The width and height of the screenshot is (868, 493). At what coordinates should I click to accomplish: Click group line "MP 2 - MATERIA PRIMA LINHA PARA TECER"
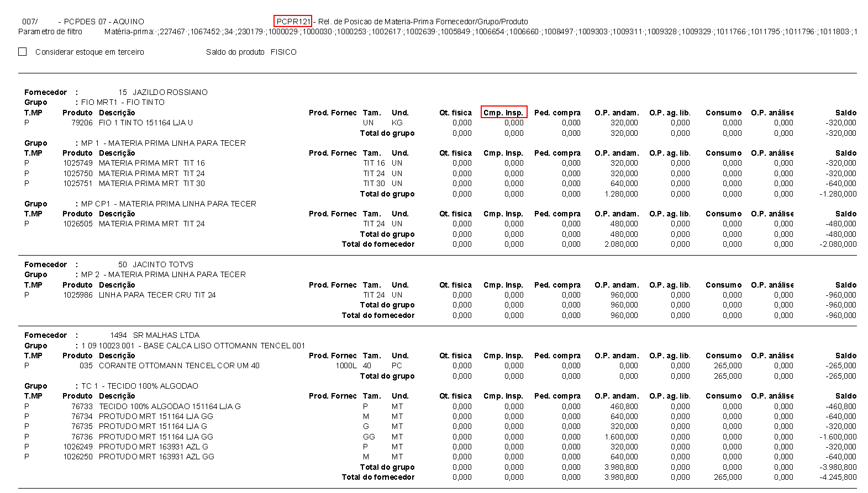click(164, 274)
